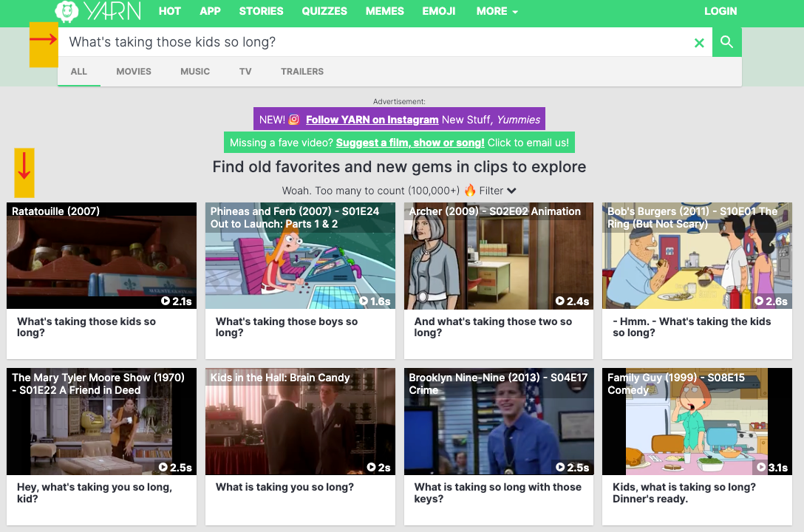Screen dimensions: 804x532
Task: Open QUIZZES in the top nav
Action: pyautogui.click(x=324, y=11)
